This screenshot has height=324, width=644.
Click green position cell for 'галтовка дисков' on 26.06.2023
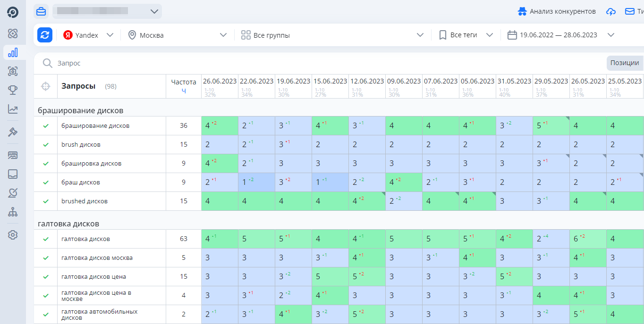pos(220,239)
